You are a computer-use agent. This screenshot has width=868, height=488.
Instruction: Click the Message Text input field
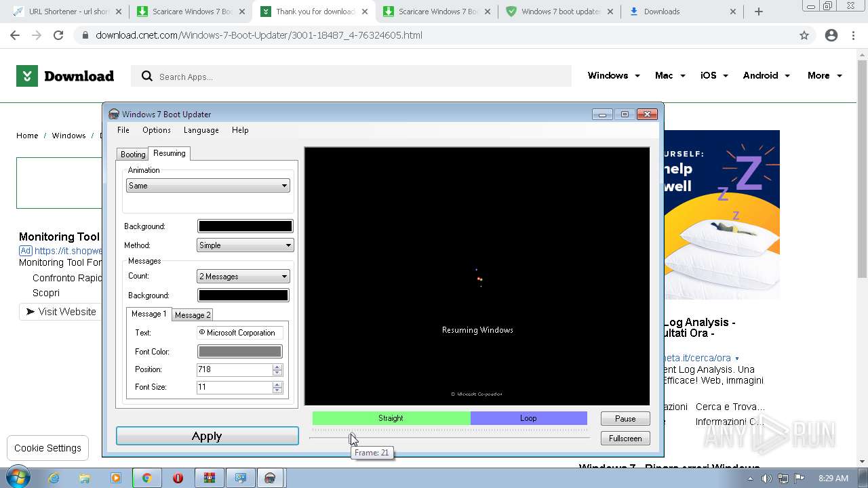pyautogui.click(x=239, y=333)
